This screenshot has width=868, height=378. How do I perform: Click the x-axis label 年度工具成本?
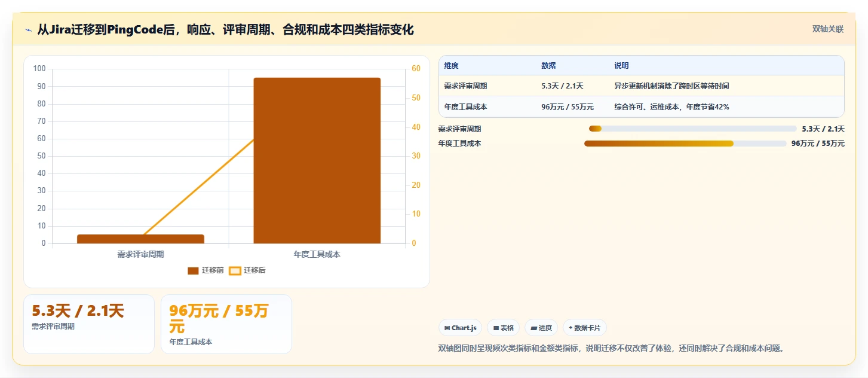point(317,254)
